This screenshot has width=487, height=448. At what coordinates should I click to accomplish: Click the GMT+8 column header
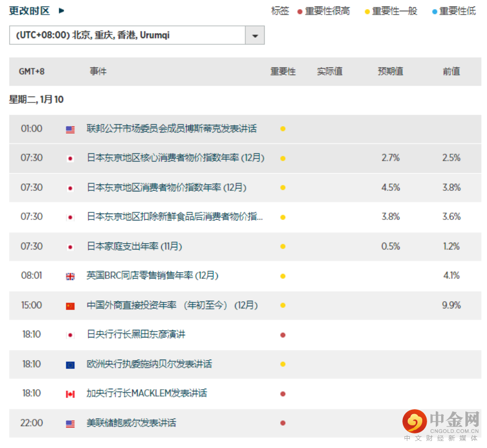[32, 71]
